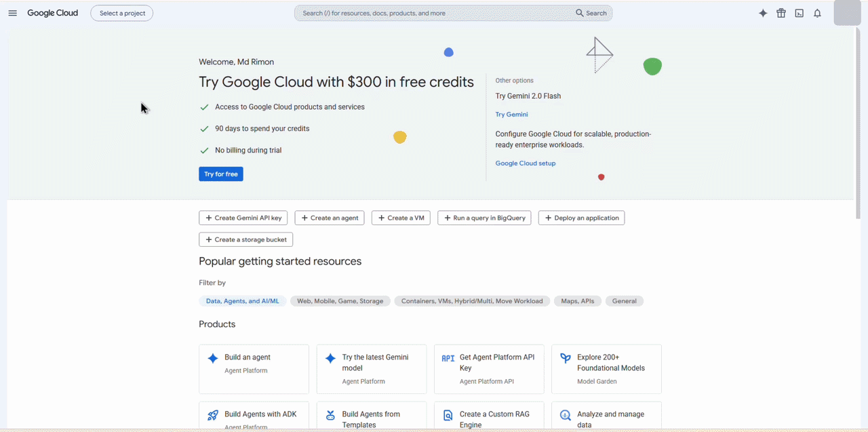Image resolution: width=868 pixels, height=432 pixels.
Task: Open the Build an agent card title
Action: click(x=248, y=357)
